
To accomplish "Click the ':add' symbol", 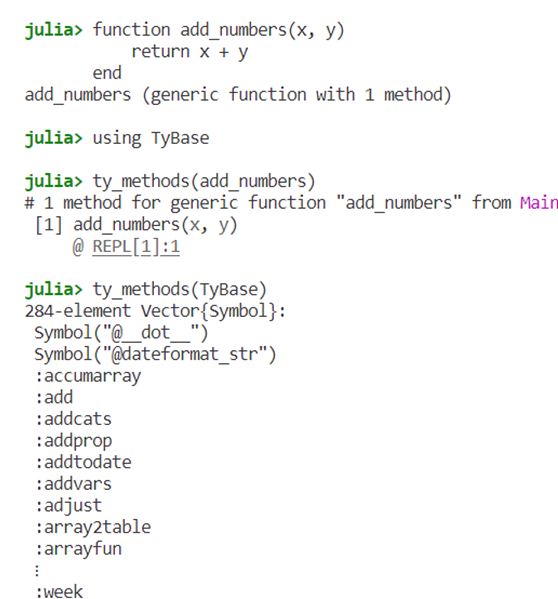I will (54, 398).
